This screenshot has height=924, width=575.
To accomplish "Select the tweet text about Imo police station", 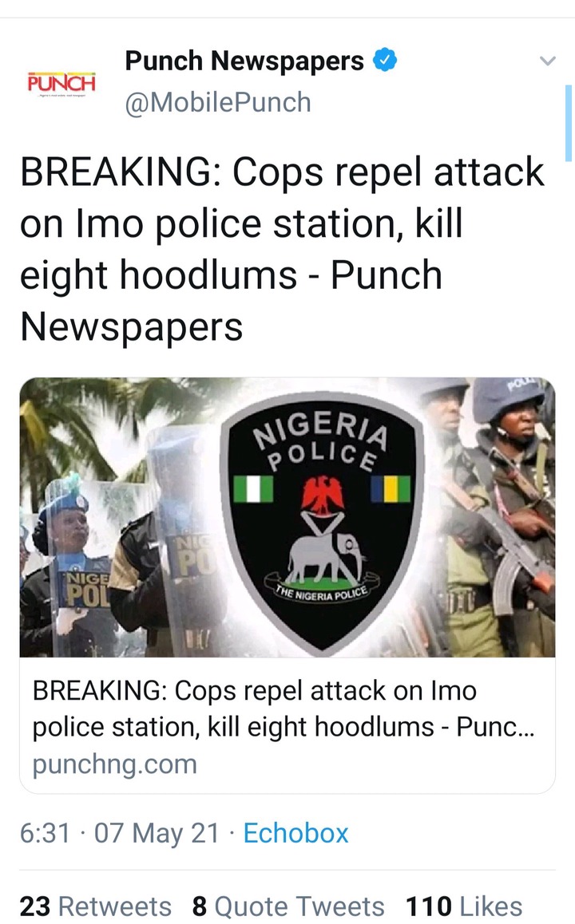I will tap(282, 249).
